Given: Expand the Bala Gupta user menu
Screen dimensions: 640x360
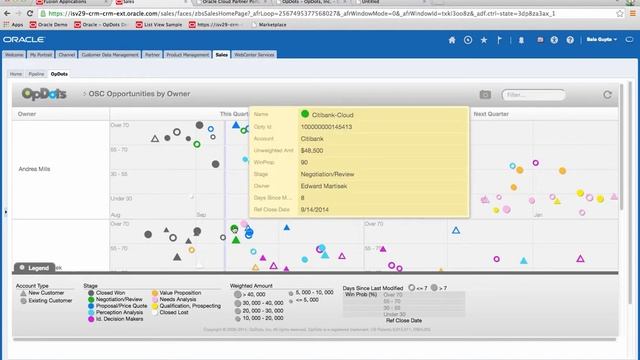Looking at the screenshot, I should tap(601, 40).
